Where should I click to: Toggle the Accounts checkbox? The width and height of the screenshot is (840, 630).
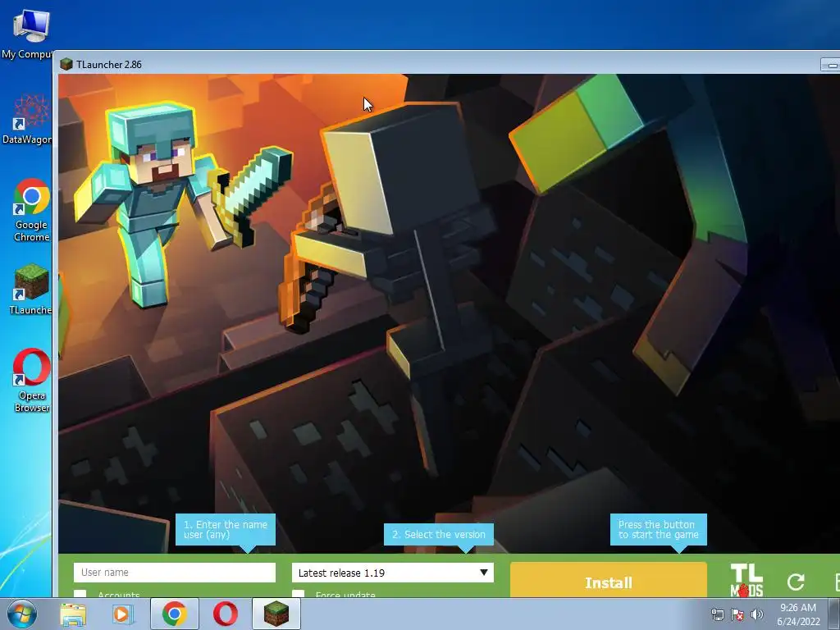tap(80, 594)
